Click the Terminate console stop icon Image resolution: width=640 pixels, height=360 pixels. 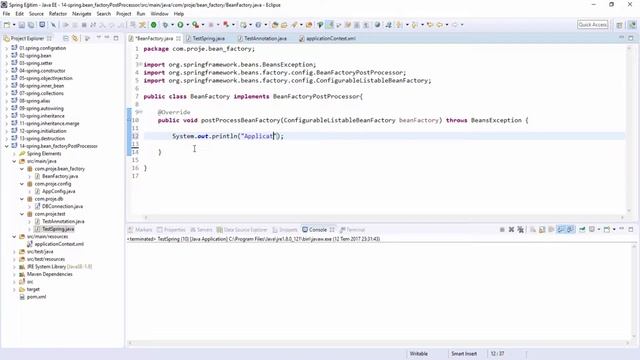[x=502, y=229]
